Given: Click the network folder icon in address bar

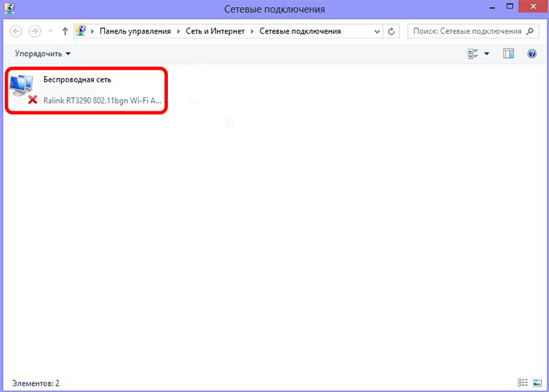Looking at the screenshot, I should [82, 31].
